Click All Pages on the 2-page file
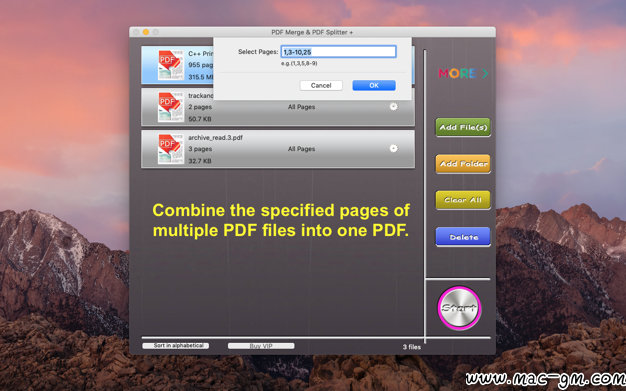 pyautogui.click(x=301, y=107)
